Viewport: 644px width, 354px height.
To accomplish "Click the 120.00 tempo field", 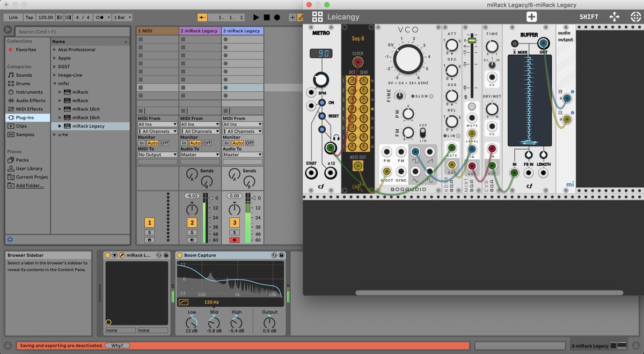I will [46, 17].
